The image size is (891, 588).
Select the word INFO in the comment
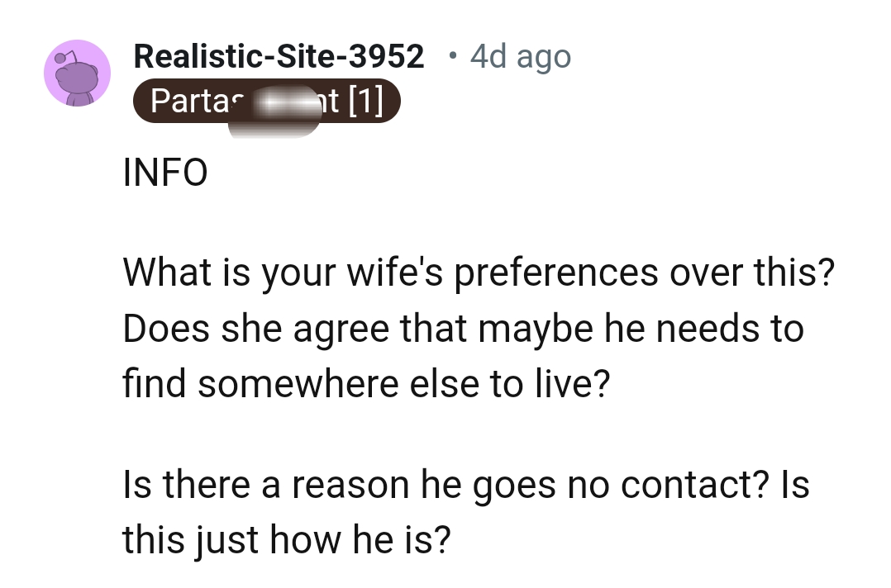pyautogui.click(x=165, y=172)
